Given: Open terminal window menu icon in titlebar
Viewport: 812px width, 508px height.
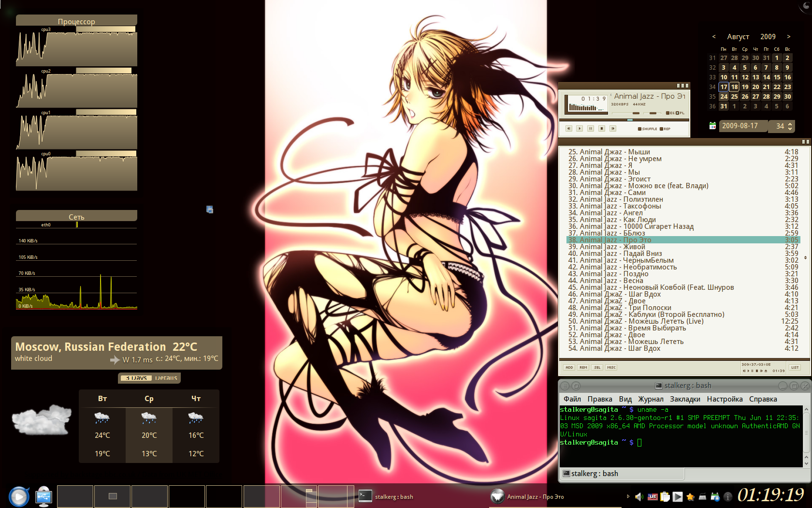Looking at the screenshot, I should coord(565,386).
